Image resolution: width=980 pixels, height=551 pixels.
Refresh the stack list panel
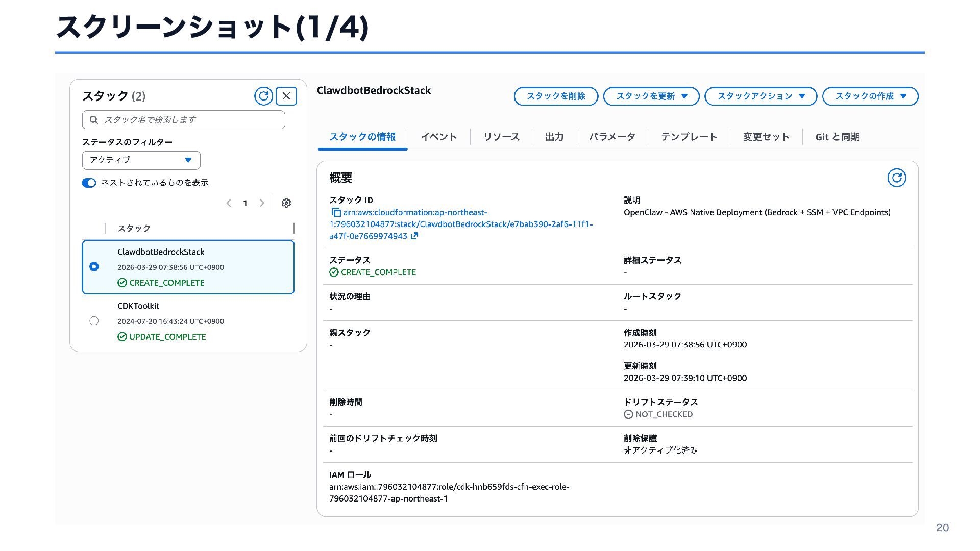263,96
